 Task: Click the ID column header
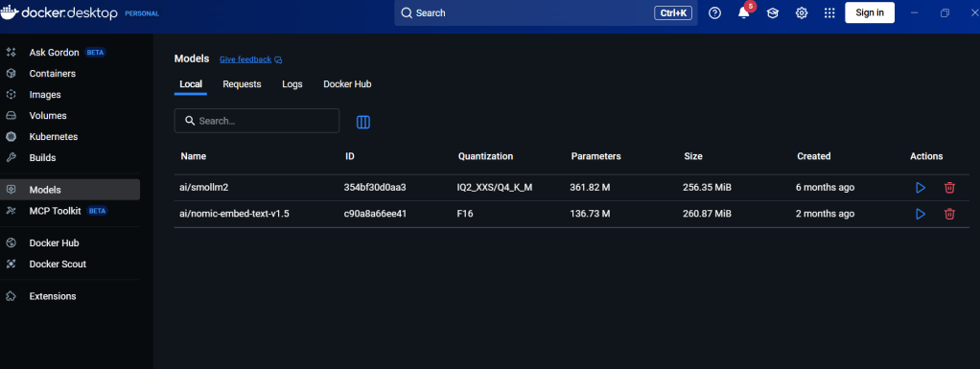coord(350,157)
